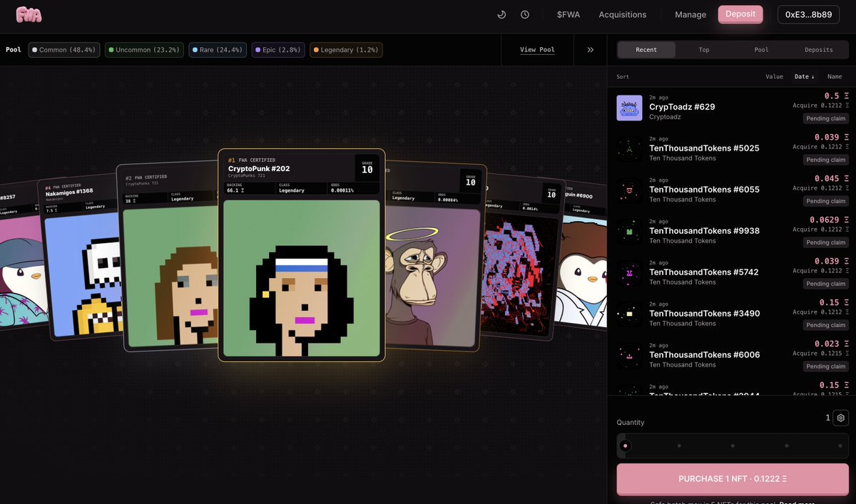
Task: Switch to the Top tab
Action: coord(704,50)
